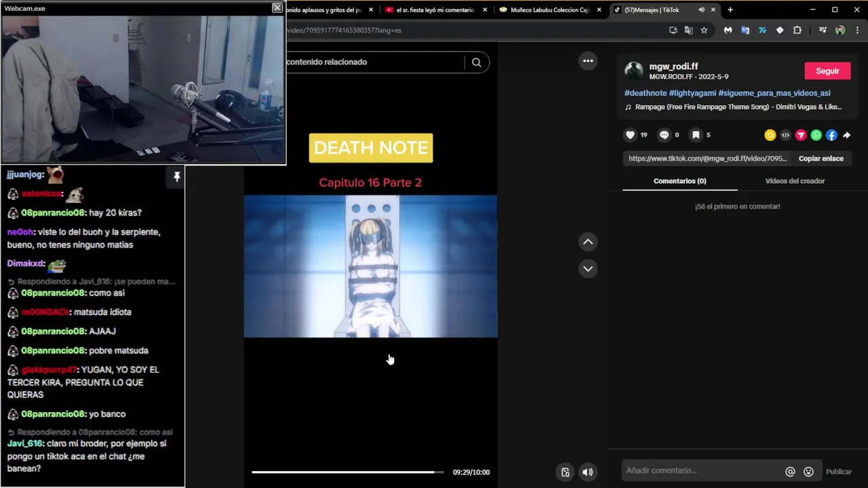Bookmark the video with favorites icon
This screenshot has width=868, height=488.
tap(696, 135)
